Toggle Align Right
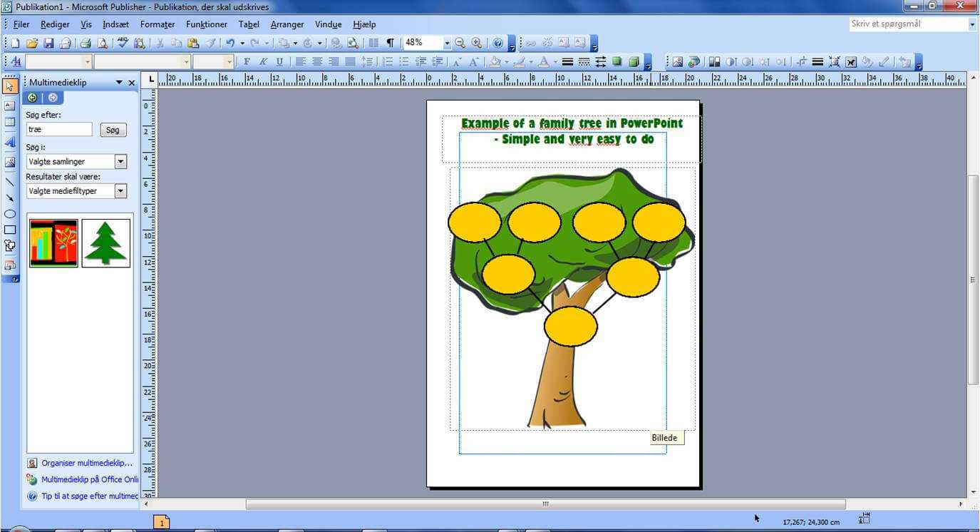Viewport: 980px width, 532px height. coord(334,62)
